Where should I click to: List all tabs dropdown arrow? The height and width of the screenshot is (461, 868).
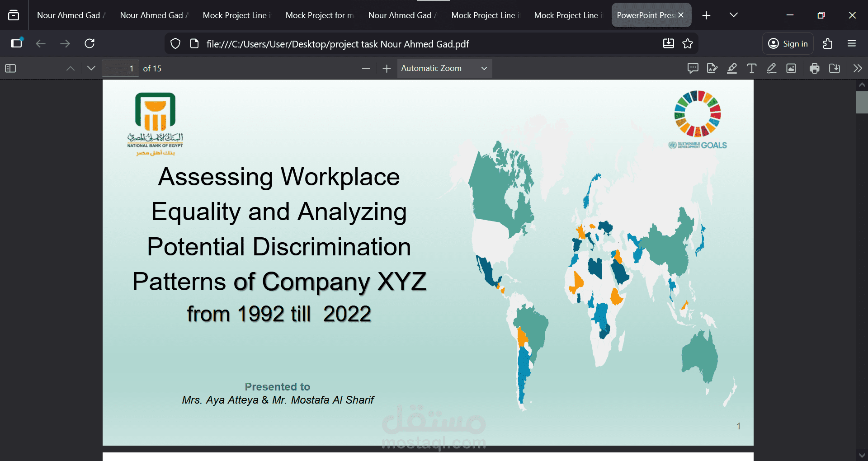pos(734,15)
